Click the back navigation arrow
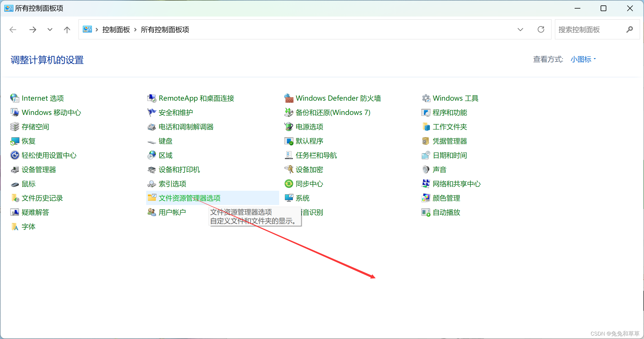 (13, 29)
